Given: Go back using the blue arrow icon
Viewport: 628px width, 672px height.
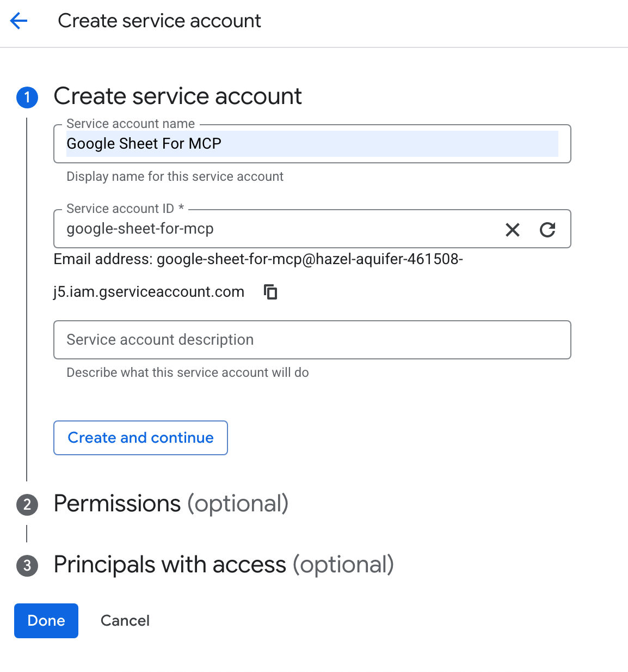Looking at the screenshot, I should [19, 21].
